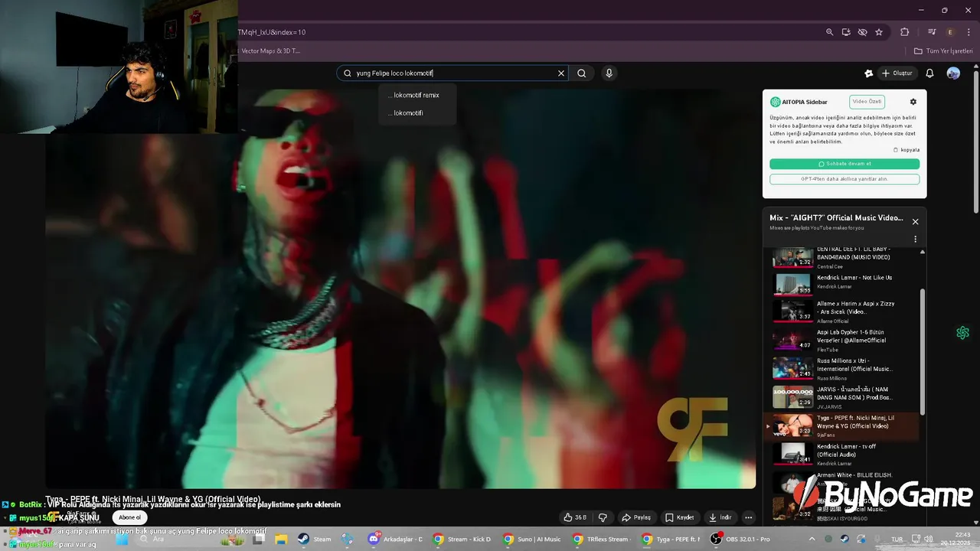
Task: Open the Chrome zoom magnifier icon
Action: (829, 32)
